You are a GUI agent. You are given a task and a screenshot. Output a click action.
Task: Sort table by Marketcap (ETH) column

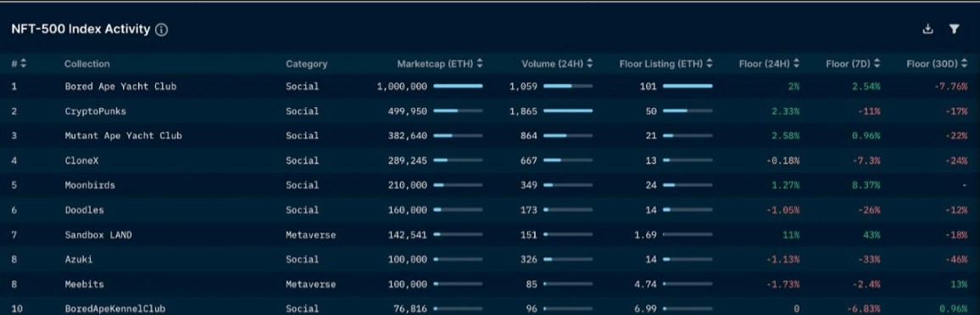480,64
